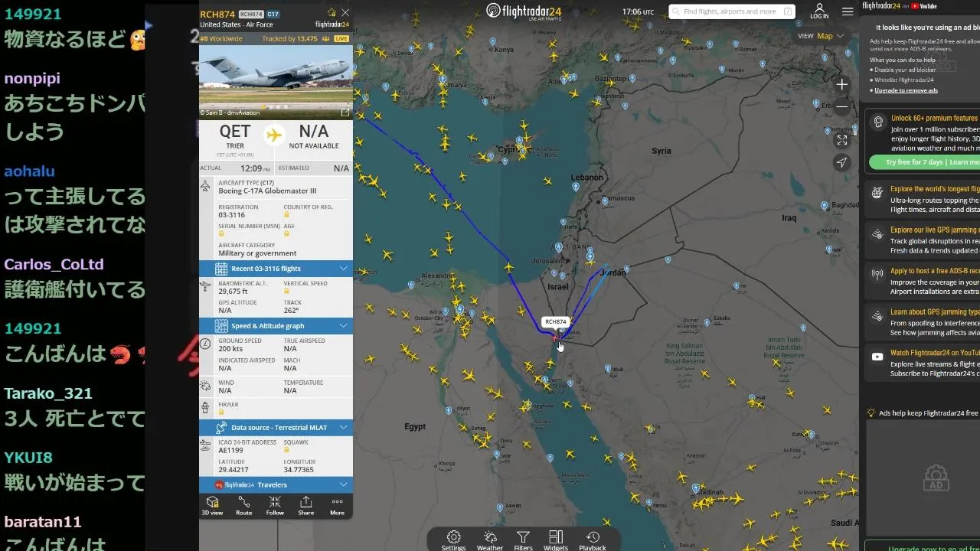Click the QET Trier origin airport
Viewport: 980px width, 551px height.
point(235,136)
